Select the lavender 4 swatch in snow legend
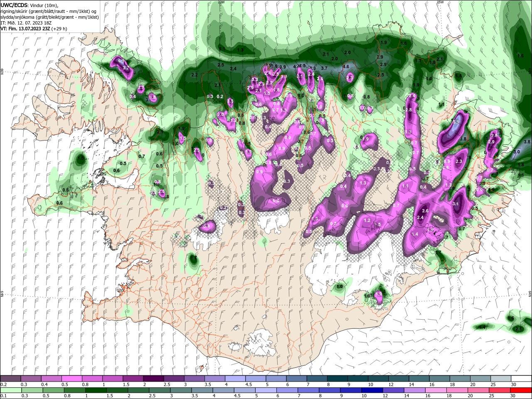Viewport: 532px width, 399px height. [235, 378]
